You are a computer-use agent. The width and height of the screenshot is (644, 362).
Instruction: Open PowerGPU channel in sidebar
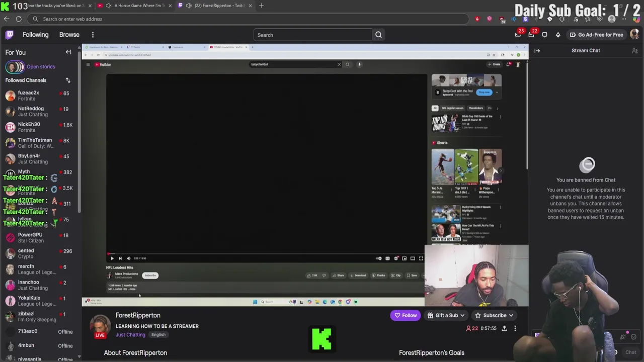click(40, 238)
